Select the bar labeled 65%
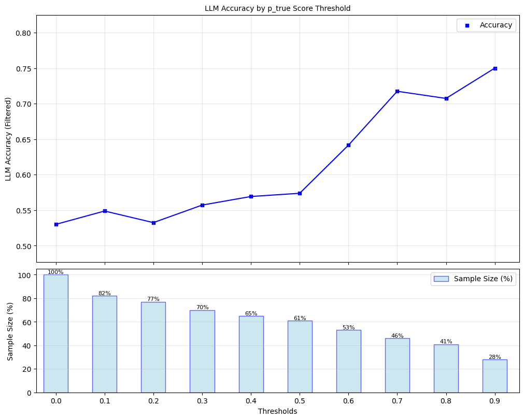Screen dimensions: 524x420 (251, 354)
